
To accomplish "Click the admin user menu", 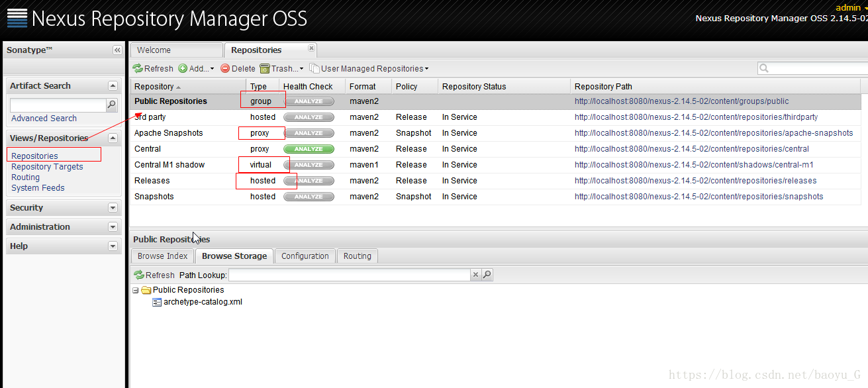I will point(851,7).
